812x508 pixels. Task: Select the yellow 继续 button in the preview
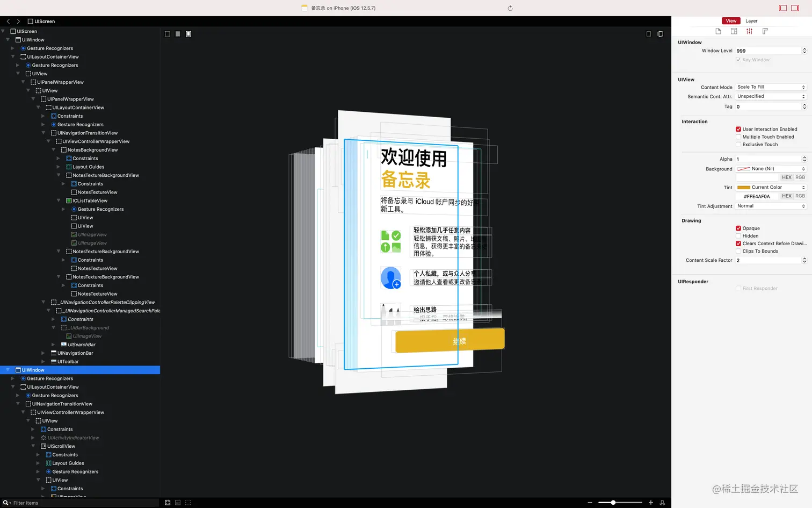450,341
